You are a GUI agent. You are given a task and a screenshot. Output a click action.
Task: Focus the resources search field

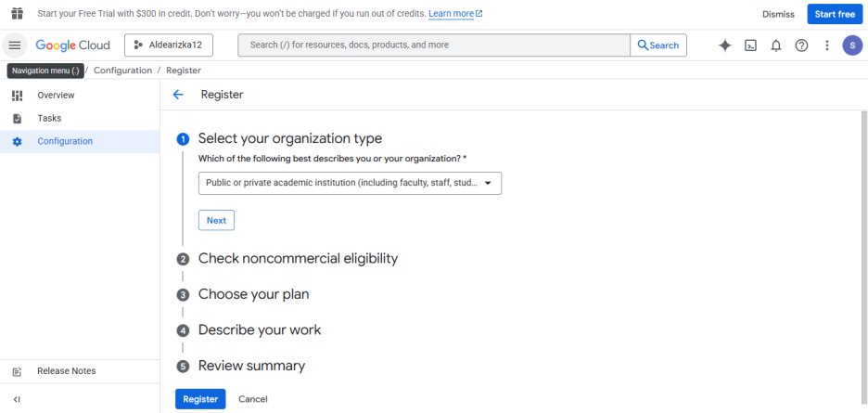coord(434,45)
